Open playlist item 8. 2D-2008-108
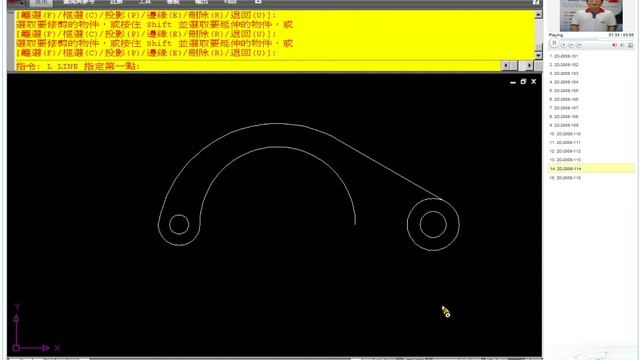 564,116
